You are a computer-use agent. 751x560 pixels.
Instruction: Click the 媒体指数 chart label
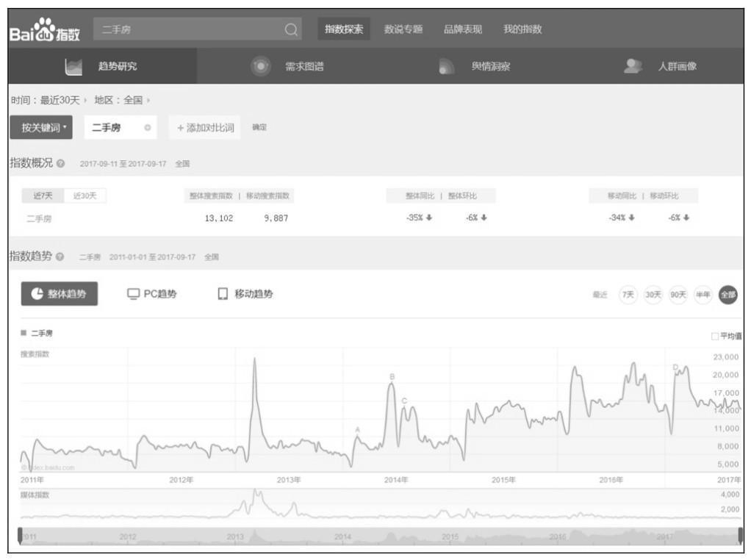coord(35,495)
